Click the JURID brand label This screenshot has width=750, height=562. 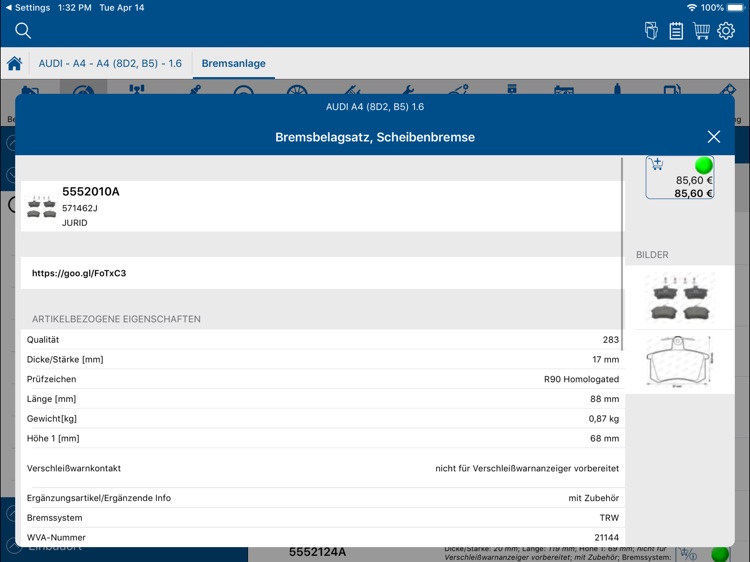pos(75,223)
